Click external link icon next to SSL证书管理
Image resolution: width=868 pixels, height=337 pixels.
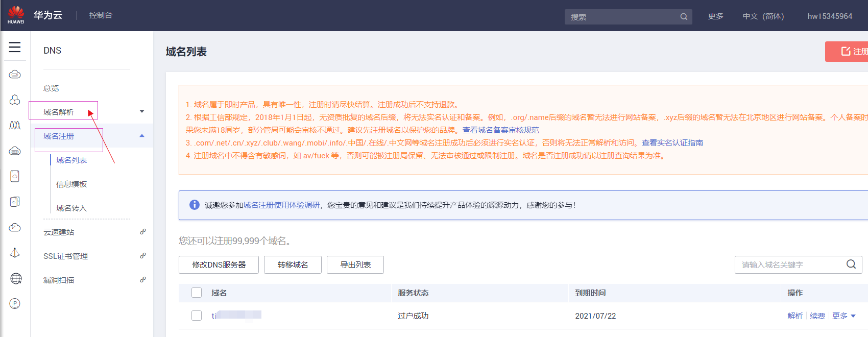[x=143, y=256]
